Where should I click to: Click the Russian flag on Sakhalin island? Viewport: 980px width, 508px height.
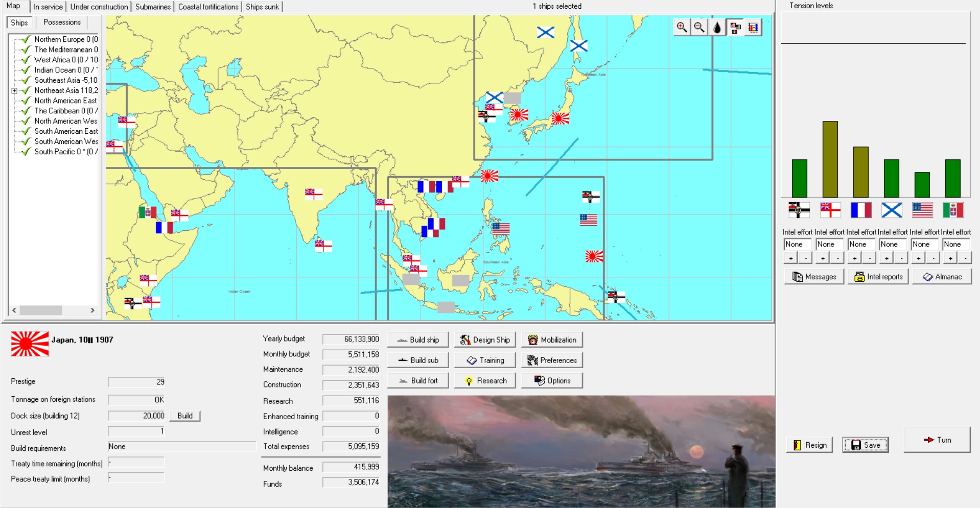click(x=578, y=46)
